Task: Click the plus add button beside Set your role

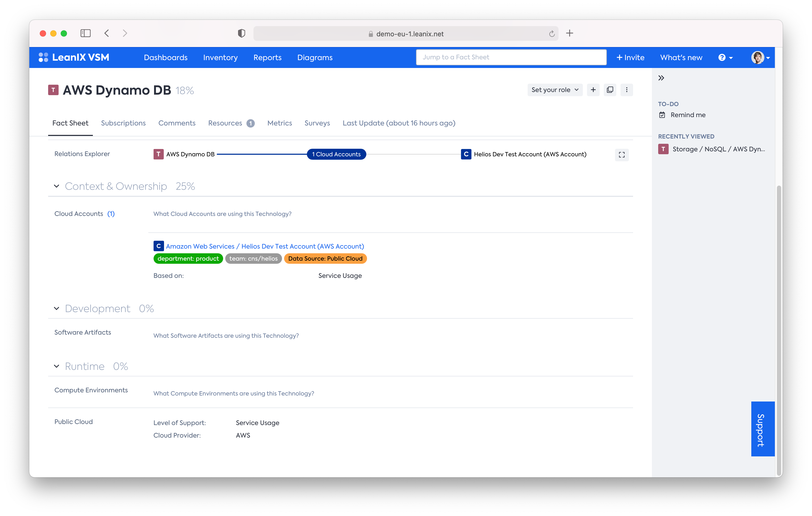Action: (593, 90)
